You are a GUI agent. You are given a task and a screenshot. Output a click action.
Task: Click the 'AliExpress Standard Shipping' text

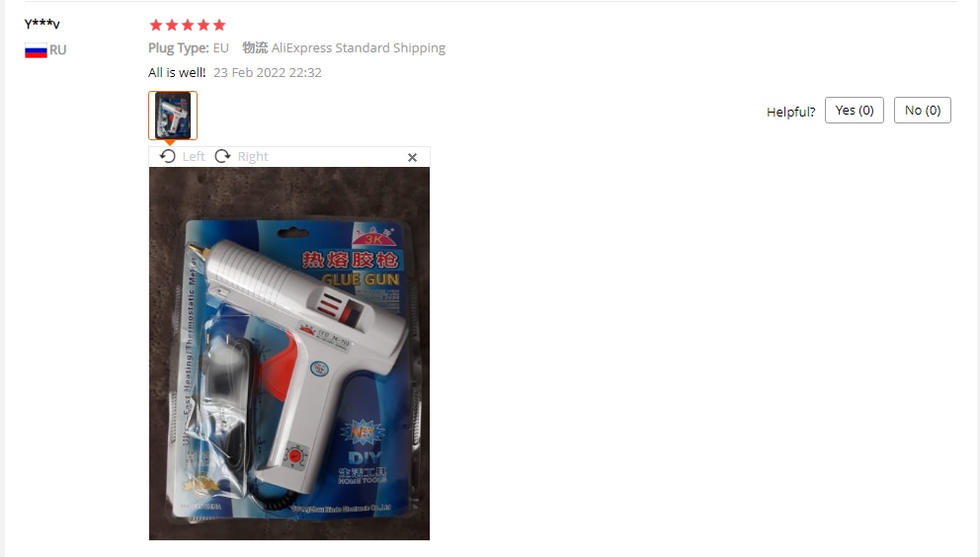[x=359, y=48]
